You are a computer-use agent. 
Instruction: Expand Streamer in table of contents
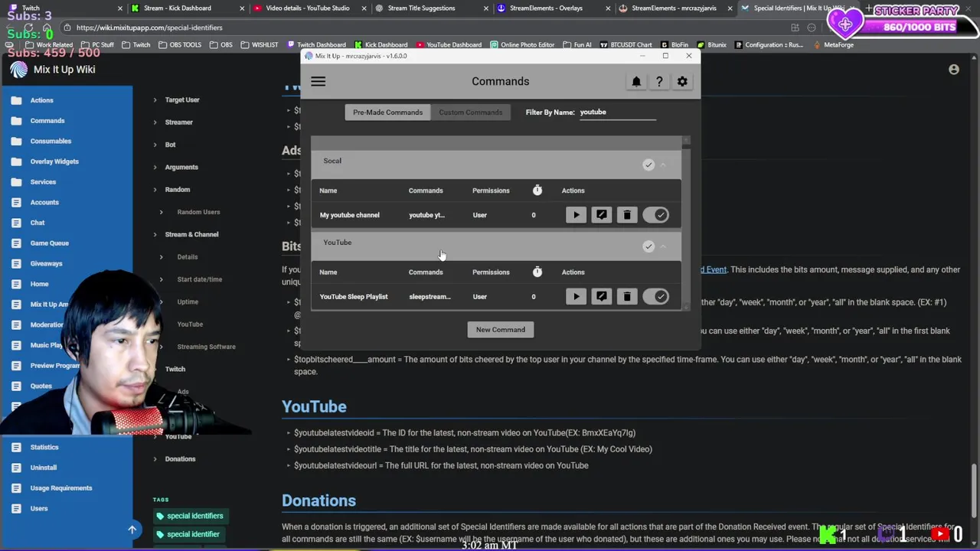point(155,122)
